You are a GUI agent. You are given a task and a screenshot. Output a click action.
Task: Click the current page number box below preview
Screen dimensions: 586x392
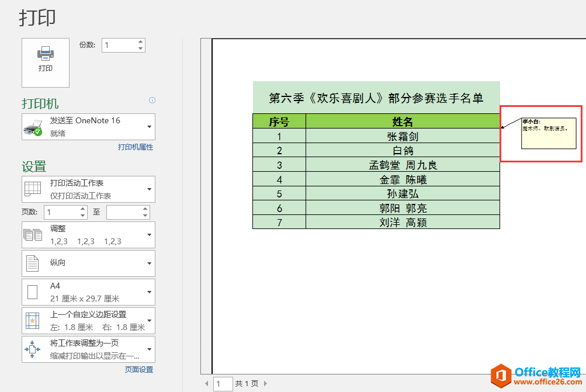[222, 384]
